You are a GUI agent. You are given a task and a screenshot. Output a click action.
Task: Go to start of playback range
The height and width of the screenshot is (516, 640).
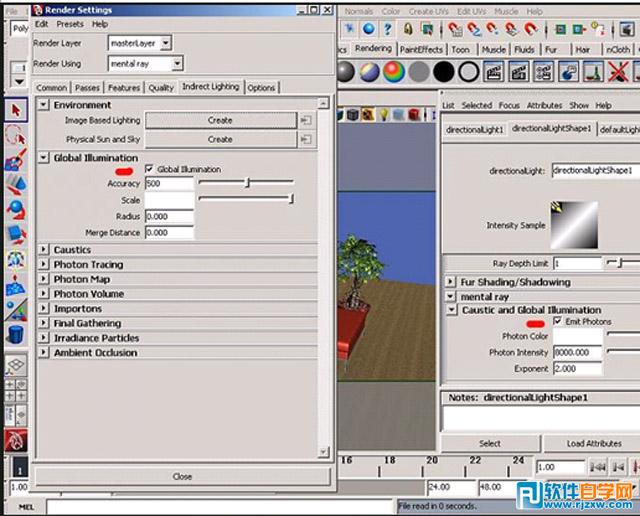[598, 467]
